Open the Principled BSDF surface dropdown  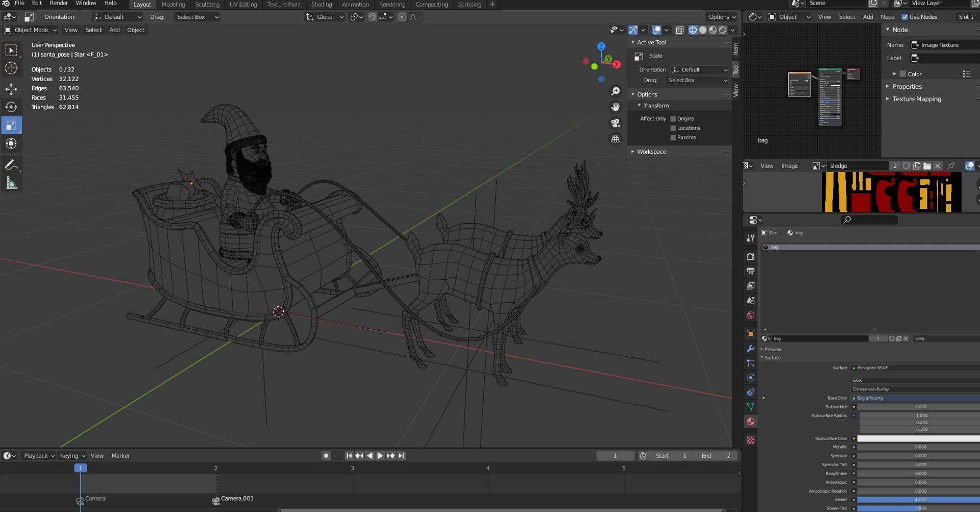[915, 368]
